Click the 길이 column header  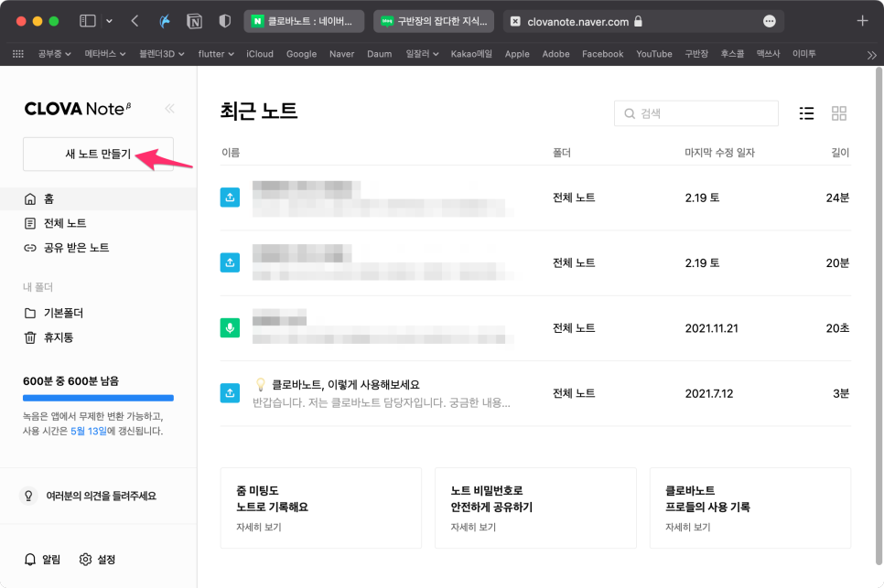pos(840,153)
